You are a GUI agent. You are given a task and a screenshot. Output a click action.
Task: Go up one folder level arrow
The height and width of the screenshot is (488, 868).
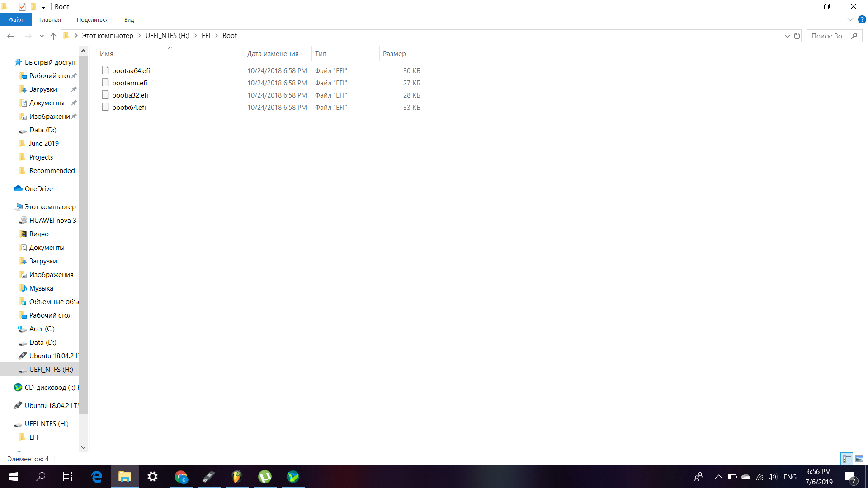(x=53, y=36)
